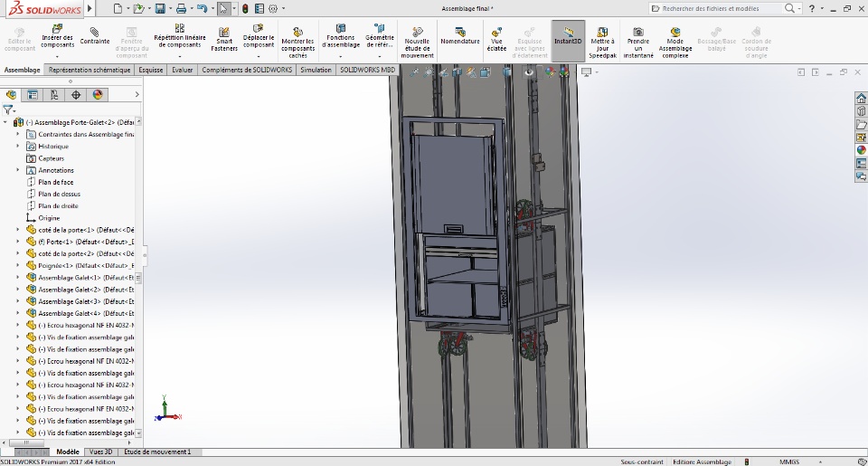Click the traffic light Rebuild icon
Screen dimensions: 868x466
(x=245, y=9)
